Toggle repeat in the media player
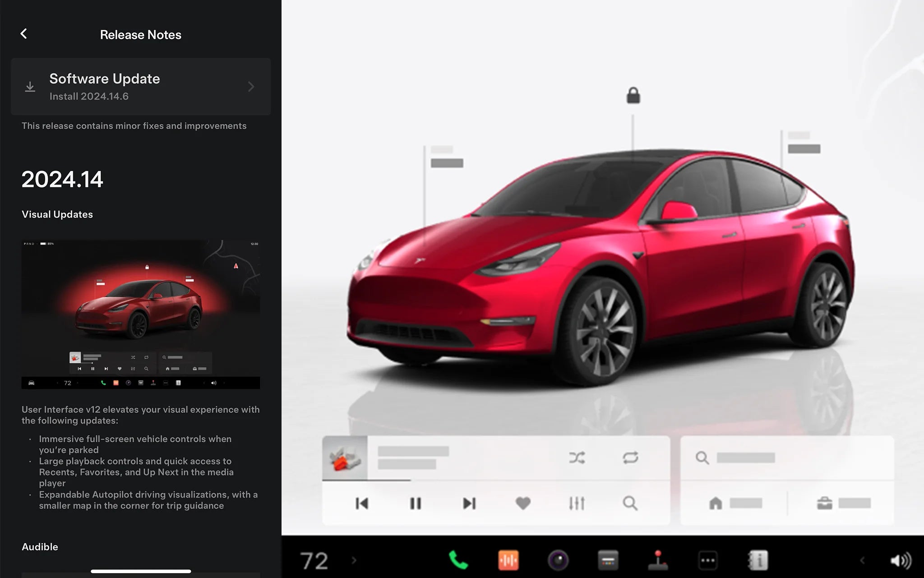 tap(630, 458)
